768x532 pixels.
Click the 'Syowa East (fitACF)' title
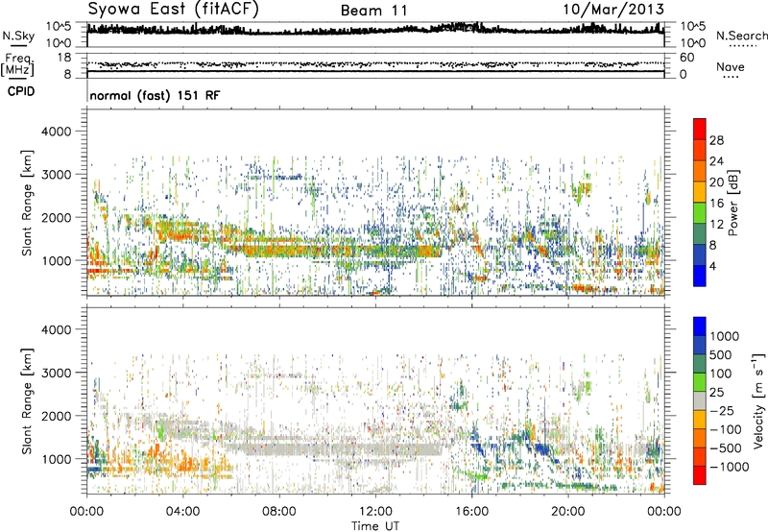(173, 10)
